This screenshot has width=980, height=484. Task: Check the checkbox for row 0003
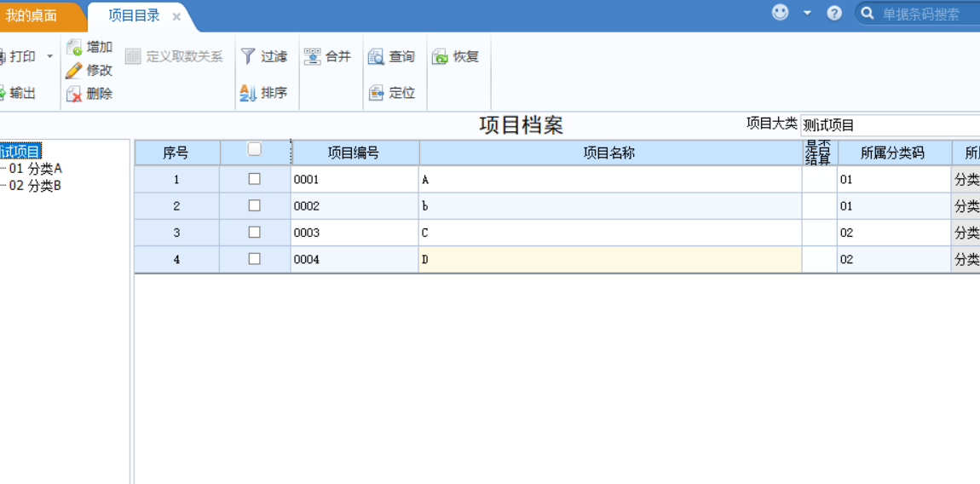(255, 232)
